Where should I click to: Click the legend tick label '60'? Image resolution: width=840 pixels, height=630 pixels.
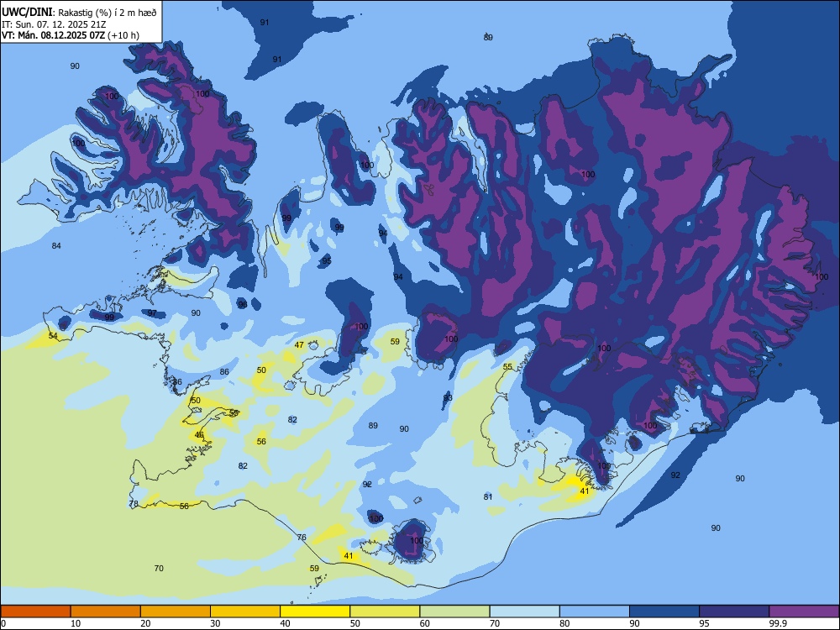[x=425, y=623]
